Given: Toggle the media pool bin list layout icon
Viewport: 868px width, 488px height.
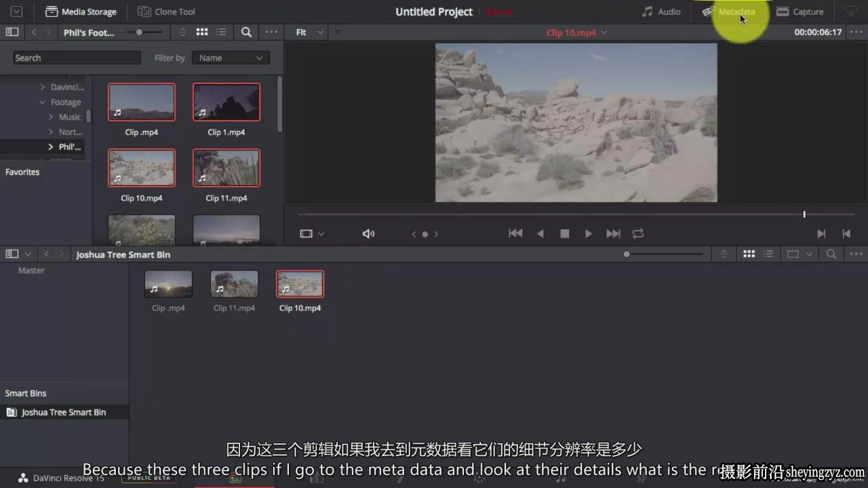Looking at the screenshot, I should tap(12, 254).
